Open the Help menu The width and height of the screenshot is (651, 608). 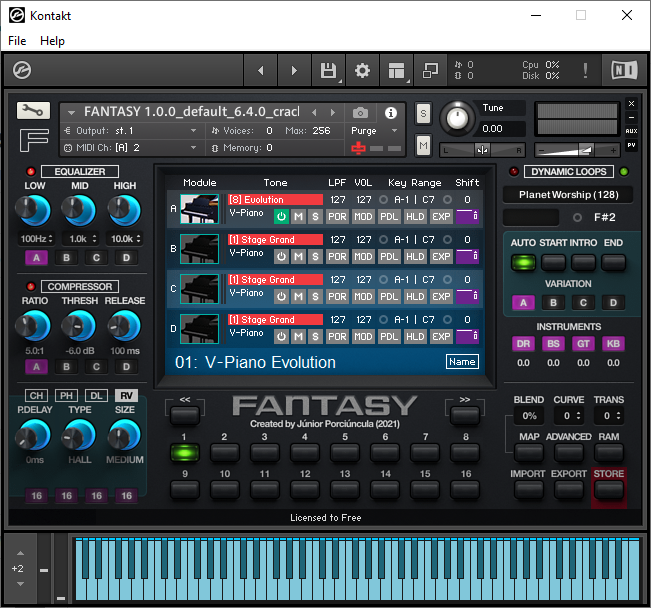pyautogui.click(x=52, y=41)
